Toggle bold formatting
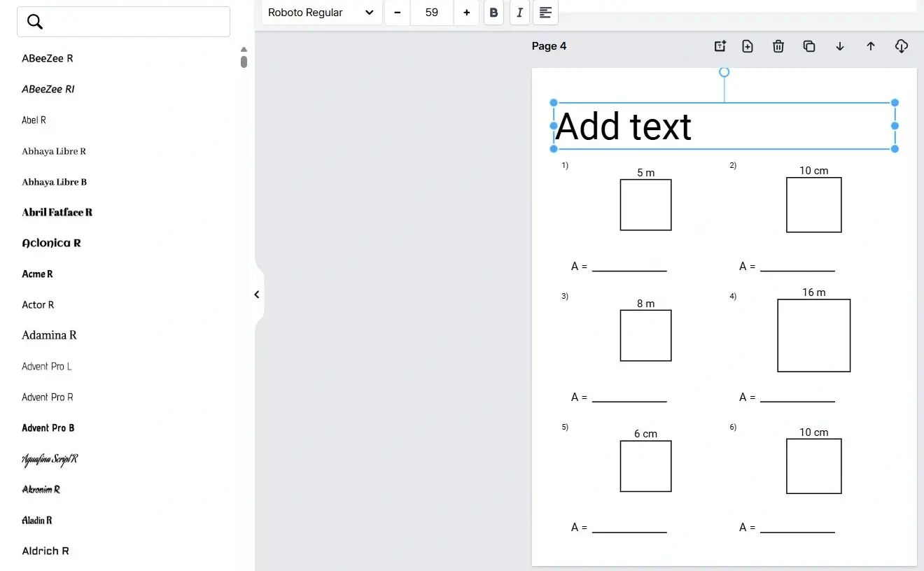 (x=493, y=13)
